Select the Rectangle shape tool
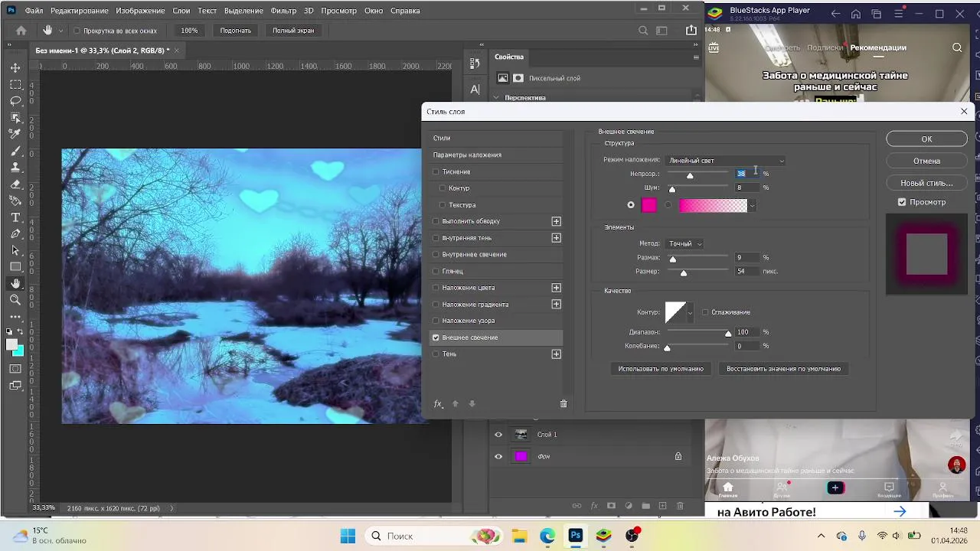980x551 pixels. pos(15,266)
